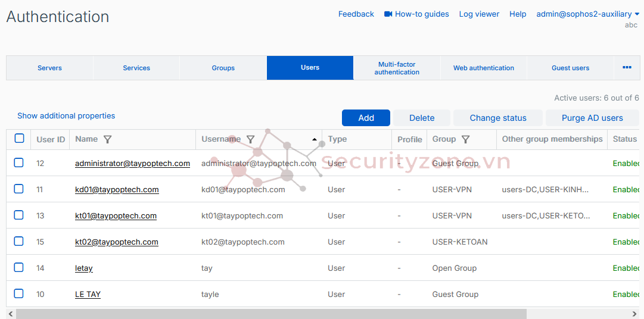Click the Add button

point(366,118)
